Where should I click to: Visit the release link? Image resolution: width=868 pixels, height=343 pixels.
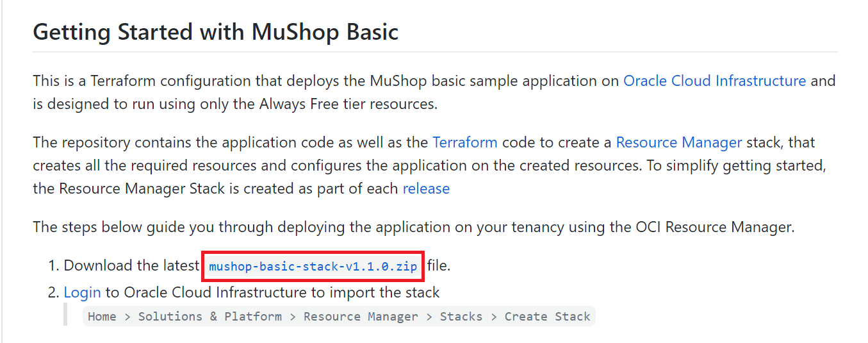[x=426, y=188]
